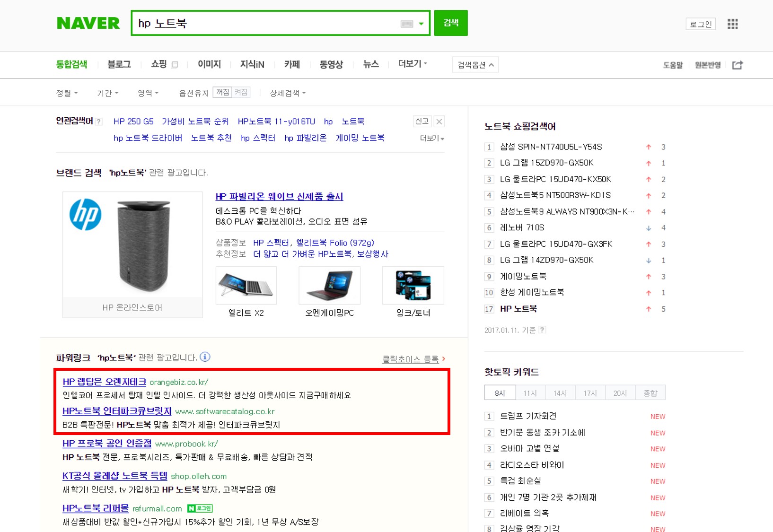Click the help icon next to 2017.01.11. 기준

pyautogui.click(x=543, y=330)
